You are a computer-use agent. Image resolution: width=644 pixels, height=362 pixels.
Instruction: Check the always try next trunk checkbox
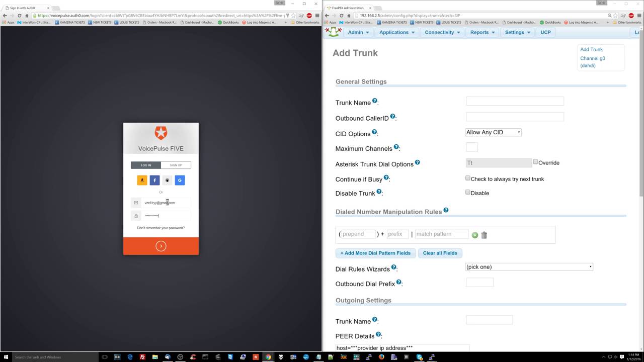pyautogui.click(x=468, y=178)
